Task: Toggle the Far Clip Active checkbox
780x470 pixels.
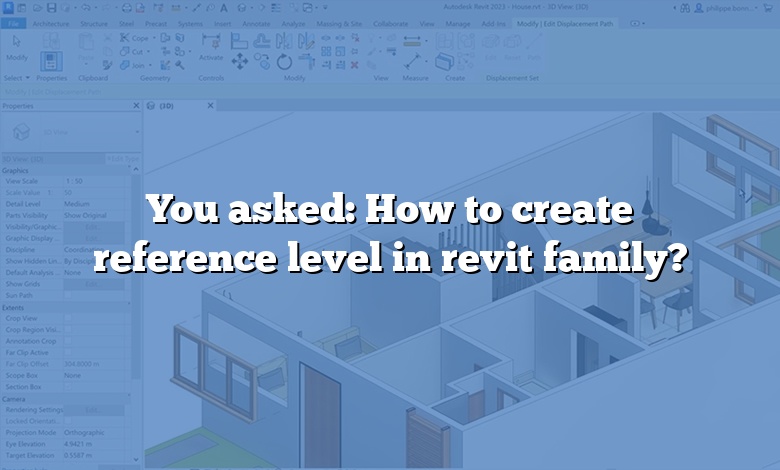Action: (x=68, y=353)
